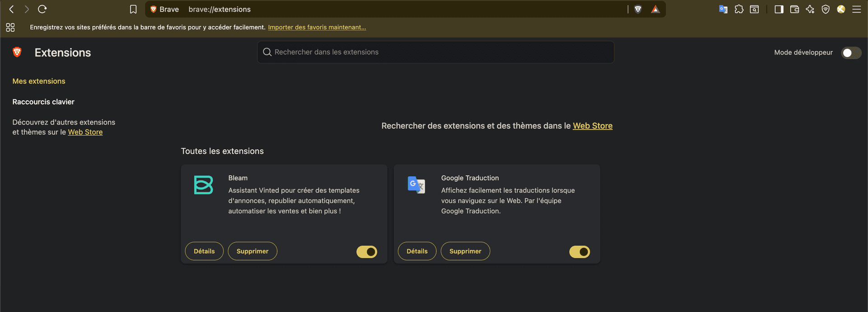Disable the Bleam extension toggle
The width and height of the screenshot is (868, 312).
point(367,252)
